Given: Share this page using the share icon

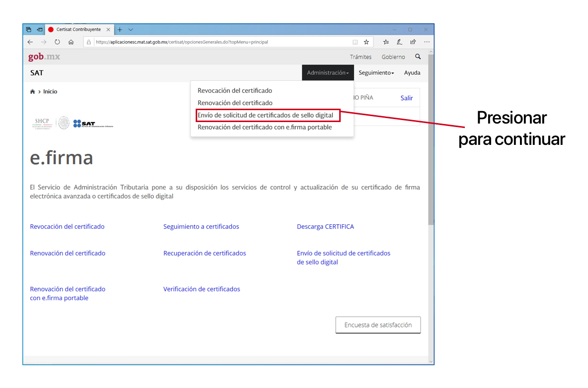Looking at the screenshot, I should (413, 42).
